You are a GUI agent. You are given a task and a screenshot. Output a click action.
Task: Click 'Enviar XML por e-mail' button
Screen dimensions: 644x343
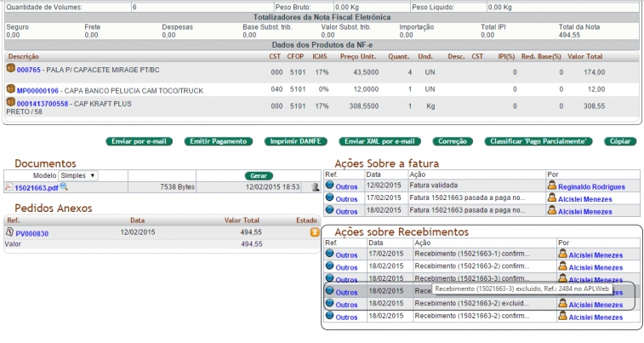tap(379, 141)
